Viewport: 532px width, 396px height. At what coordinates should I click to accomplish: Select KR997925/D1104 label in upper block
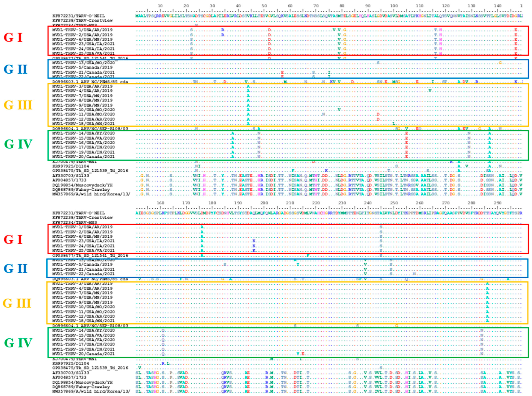click(71, 166)
